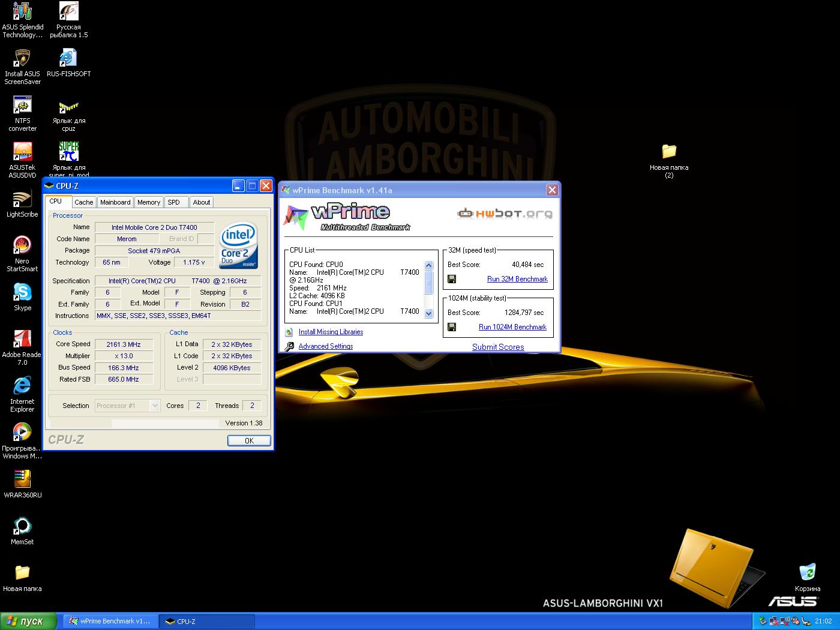Click the system tray clock 21:02
840x630 pixels.
823,621
